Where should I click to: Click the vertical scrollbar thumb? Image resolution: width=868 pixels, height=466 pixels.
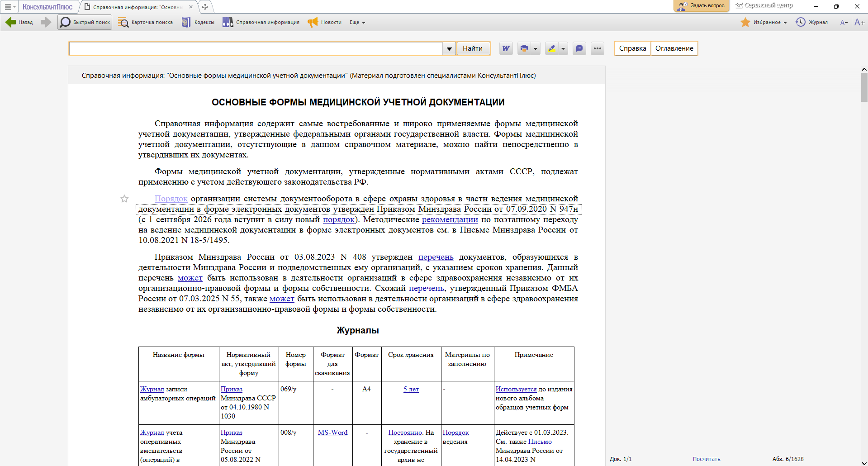864,87
